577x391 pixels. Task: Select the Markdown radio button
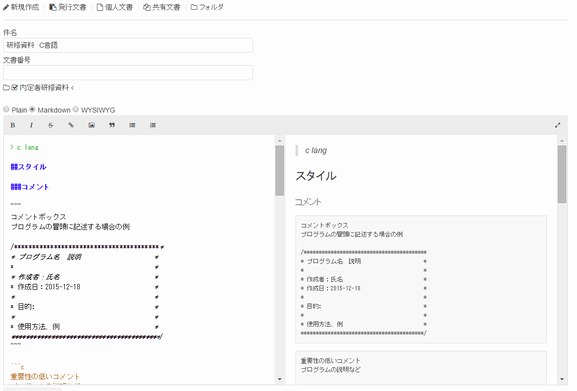pyautogui.click(x=32, y=109)
